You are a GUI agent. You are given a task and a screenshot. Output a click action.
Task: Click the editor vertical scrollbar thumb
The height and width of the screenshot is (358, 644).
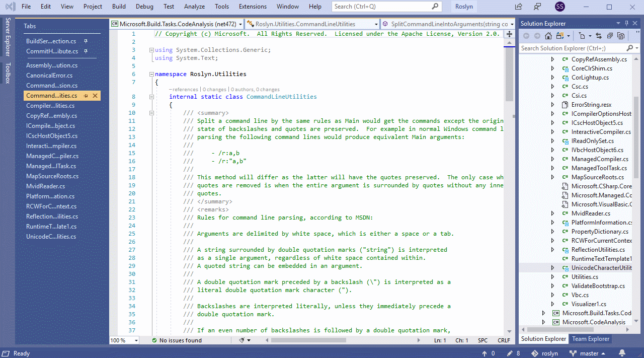pyautogui.click(x=509, y=70)
